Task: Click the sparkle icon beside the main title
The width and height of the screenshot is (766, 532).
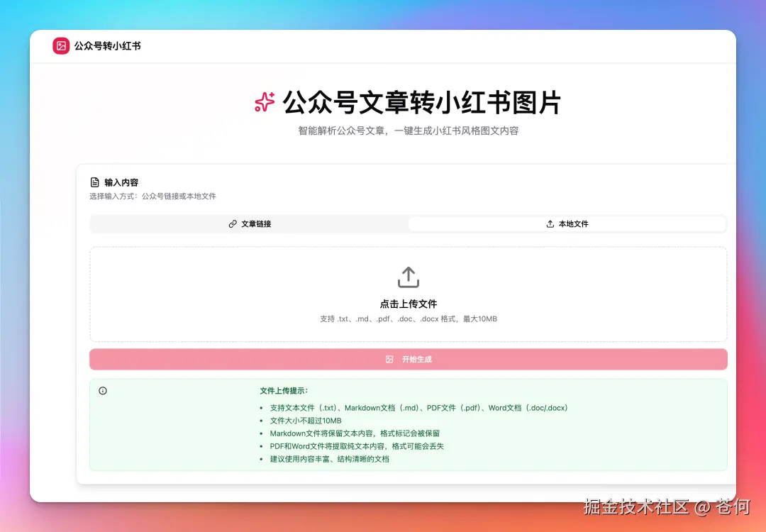Action: click(265, 102)
